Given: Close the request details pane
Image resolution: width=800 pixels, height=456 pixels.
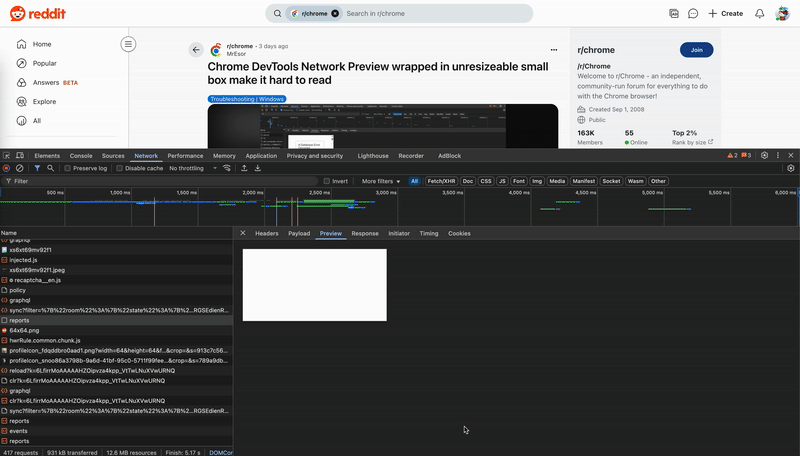Looking at the screenshot, I should point(243,233).
